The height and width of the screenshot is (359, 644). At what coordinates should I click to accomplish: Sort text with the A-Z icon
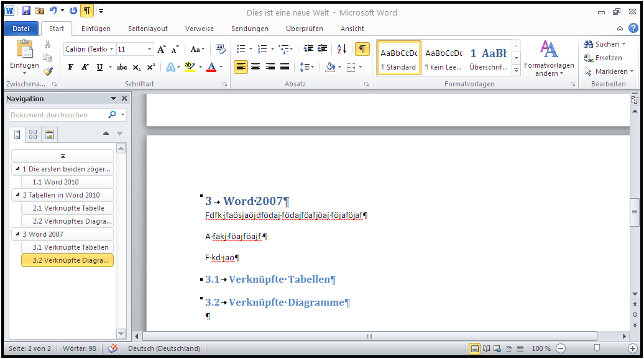pos(342,49)
